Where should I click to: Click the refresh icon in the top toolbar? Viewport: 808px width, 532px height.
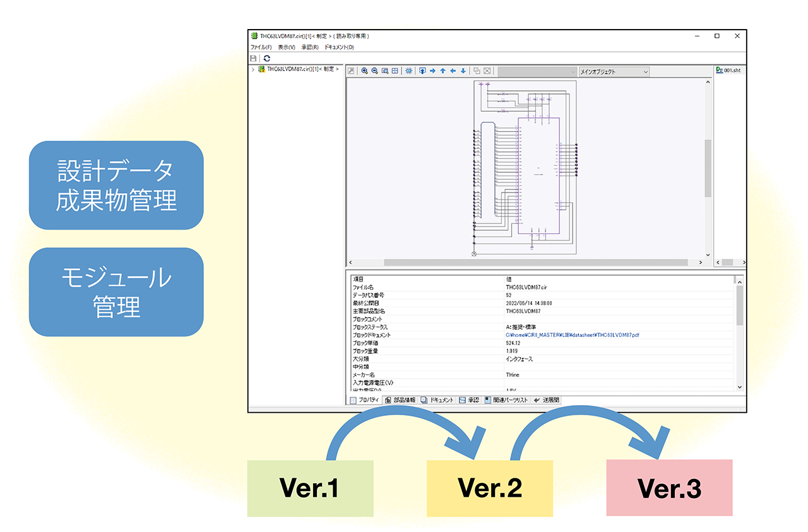pos(267,58)
